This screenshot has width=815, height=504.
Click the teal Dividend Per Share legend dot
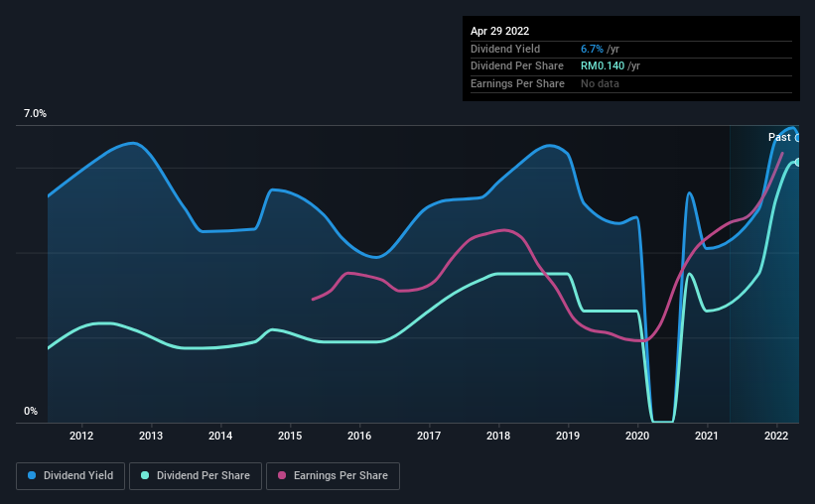(145, 475)
